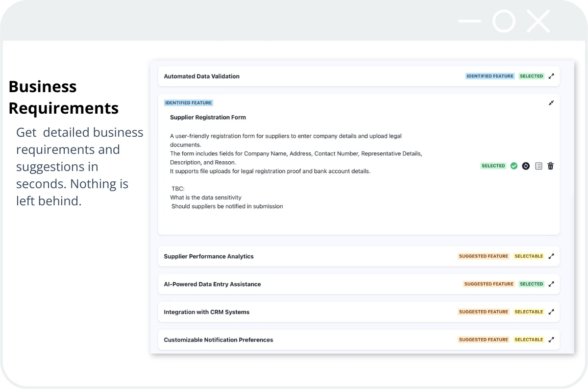The width and height of the screenshot is (588, 392).
Task: Click the regenerate icon on Supplier Registration Form
Action: point(526,166)
